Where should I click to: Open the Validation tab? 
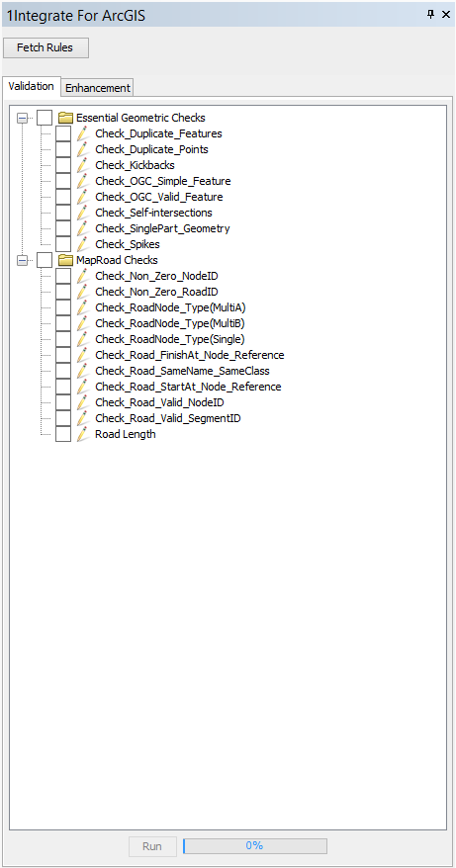click(x=31, y=86)
